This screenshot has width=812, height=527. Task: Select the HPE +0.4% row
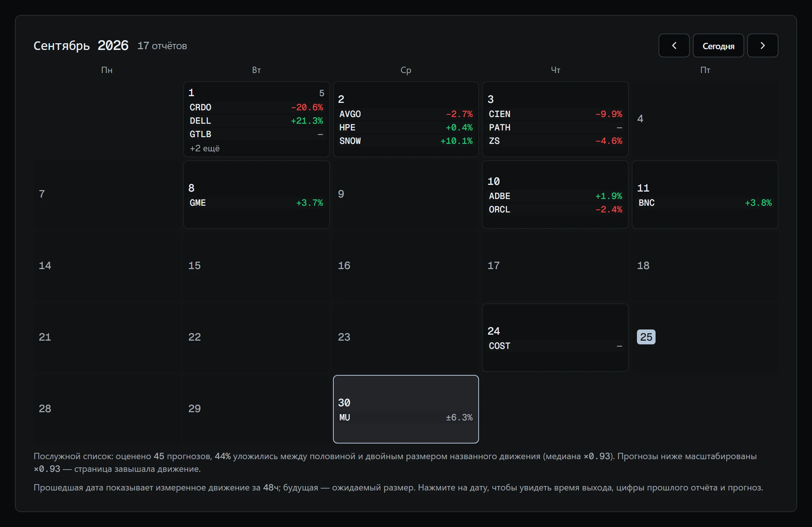pos(406,127)
